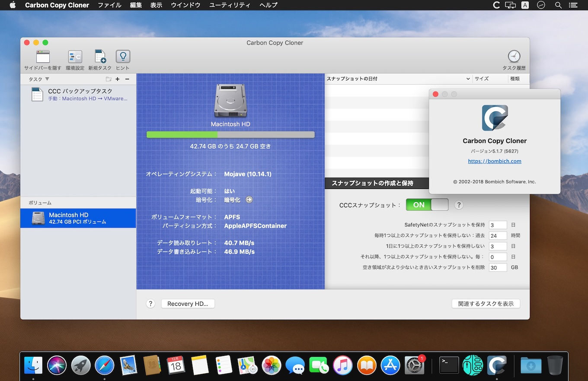Screen dimensions: 588x381
Task: Launch Siri from the Dock
Action: (57, 365)
